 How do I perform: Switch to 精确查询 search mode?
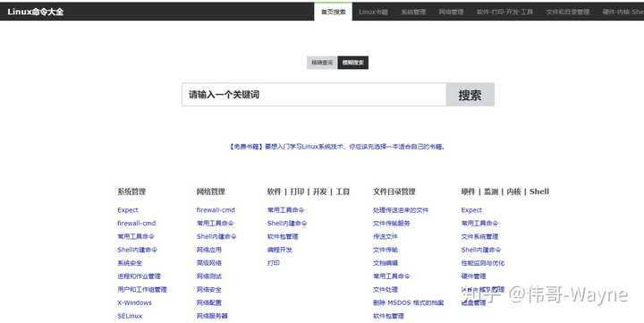coord(322,63)
